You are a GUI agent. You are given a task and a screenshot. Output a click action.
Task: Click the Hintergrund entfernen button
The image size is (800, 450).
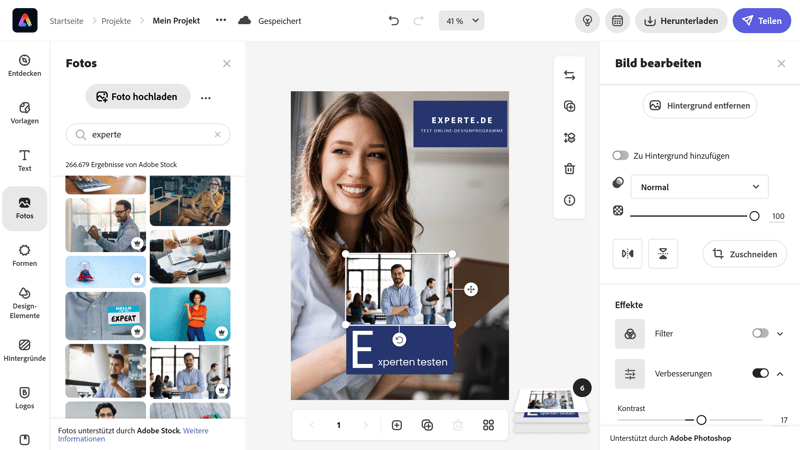pos(699,105)
